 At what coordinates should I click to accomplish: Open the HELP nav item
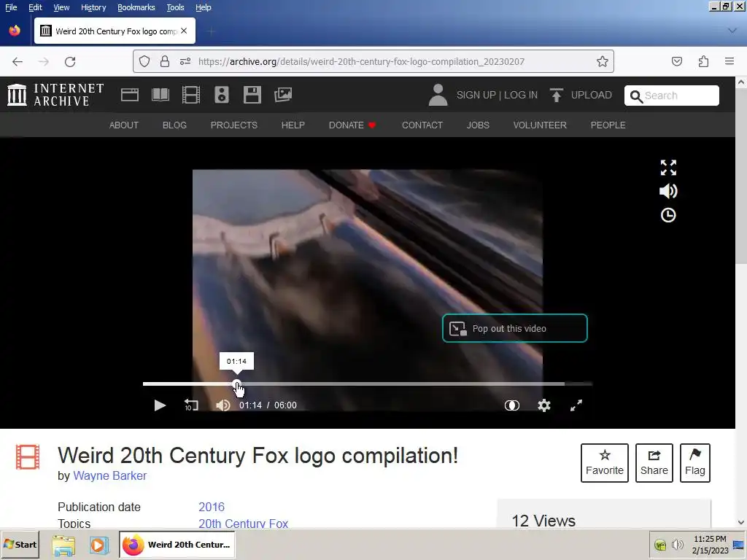(293, 125)
